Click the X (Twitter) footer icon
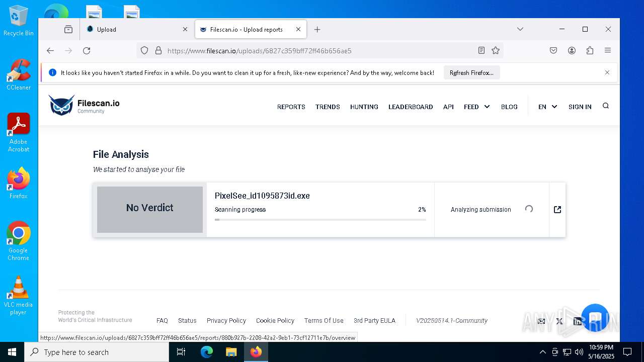Image resolution: width=644 pixels, height=362 pixels. [x=559, y=321]
